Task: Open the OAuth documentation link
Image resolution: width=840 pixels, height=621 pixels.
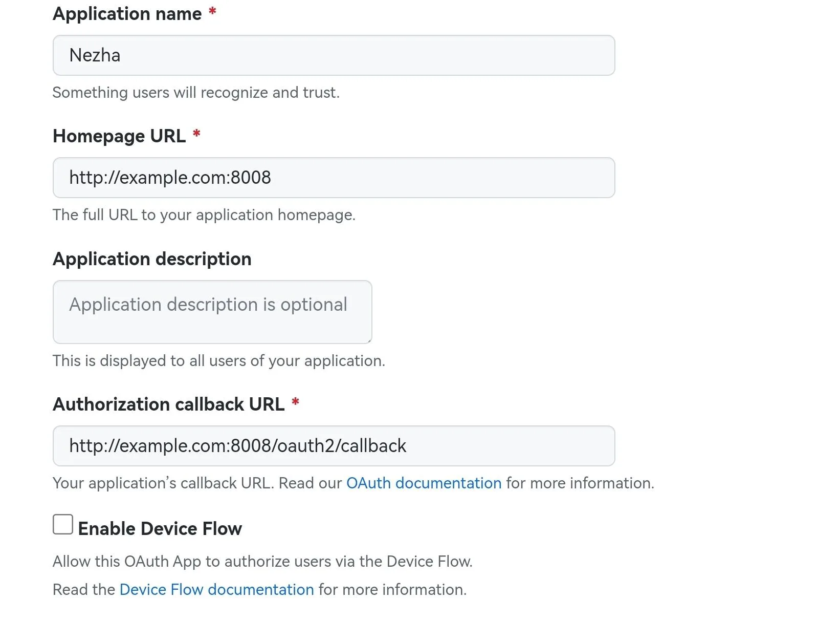Action: [x=424, y=483]
